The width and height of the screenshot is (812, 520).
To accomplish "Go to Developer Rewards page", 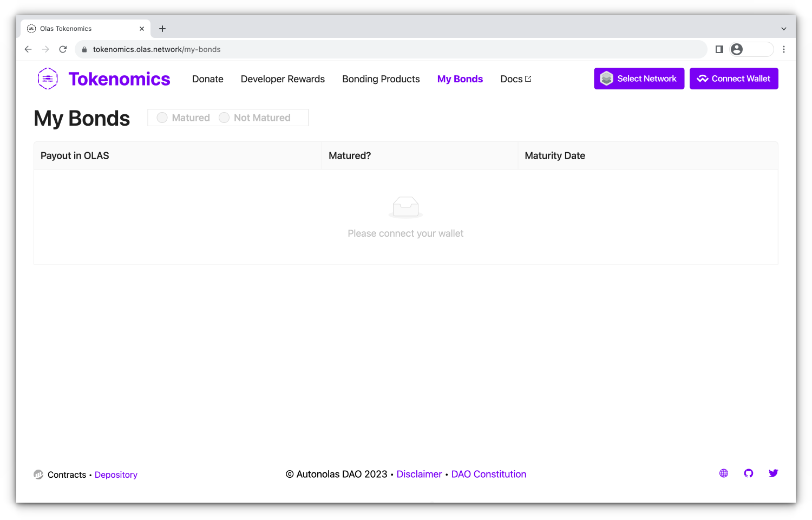I will coord(283,79).
